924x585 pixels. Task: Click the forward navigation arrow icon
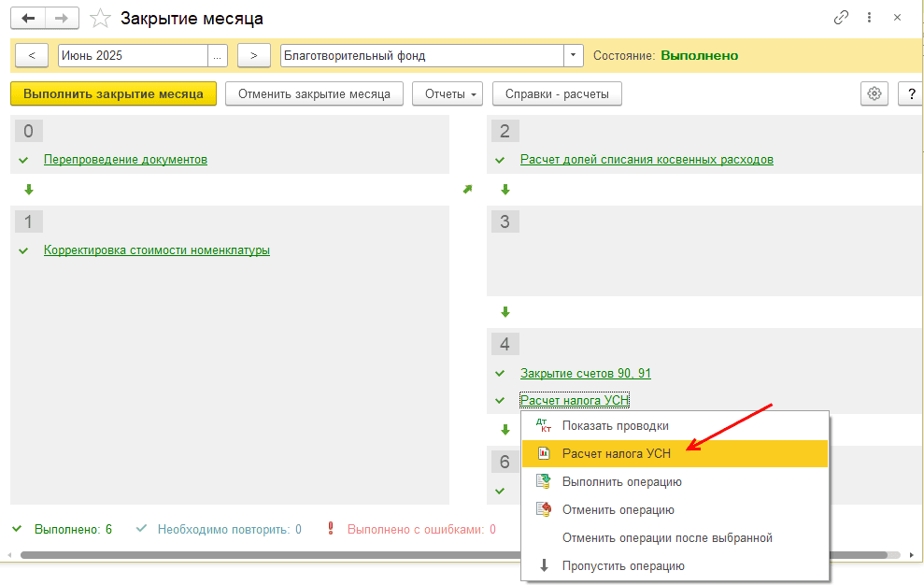point(62,19)
